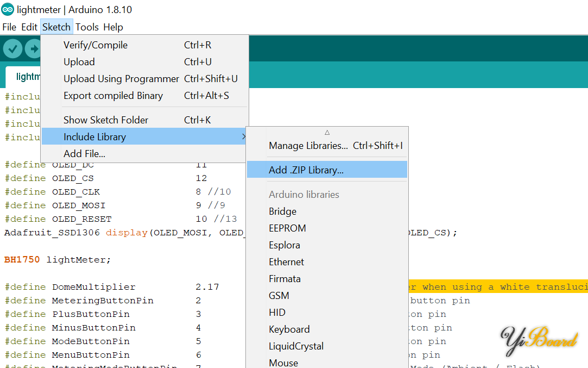Choose Verify/Compile from the Sketch menu
Image resolution: width=588 pixels, height=368 pixels.
96,45
